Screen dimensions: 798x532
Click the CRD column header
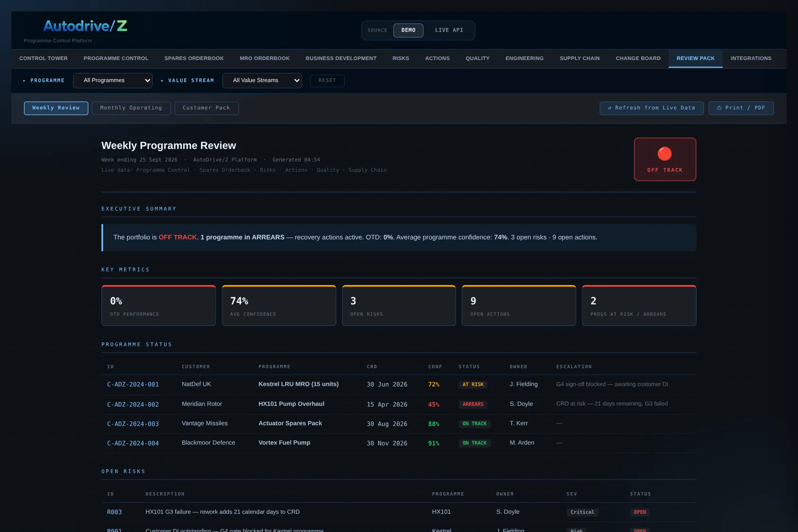(372, 367)
